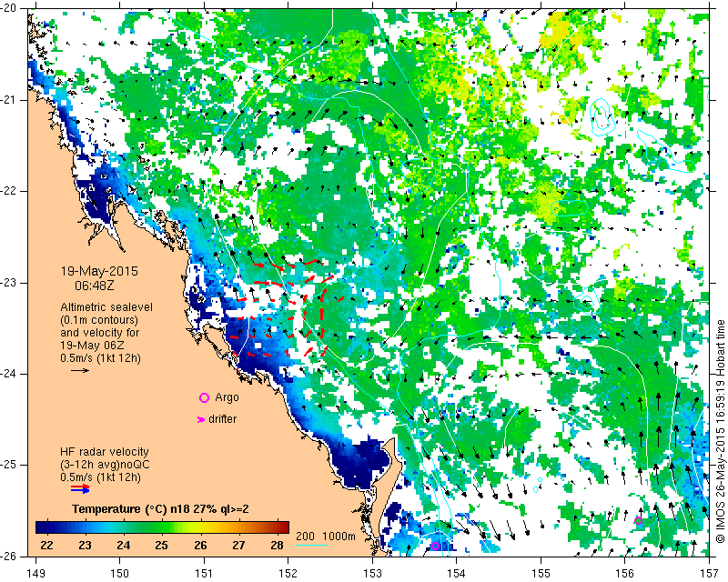Click the longitude axis label 153
This screenshot has width=728, height=582.
(373, 574)
